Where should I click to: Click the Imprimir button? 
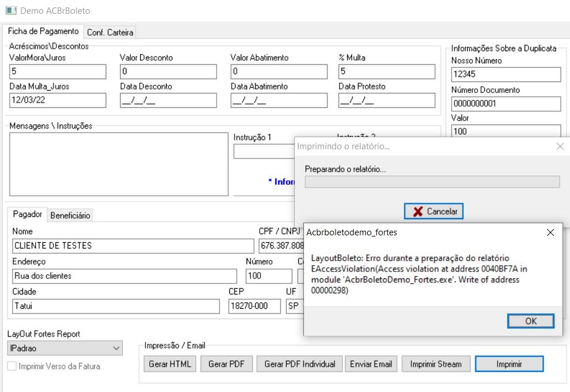tap(509, 364)
